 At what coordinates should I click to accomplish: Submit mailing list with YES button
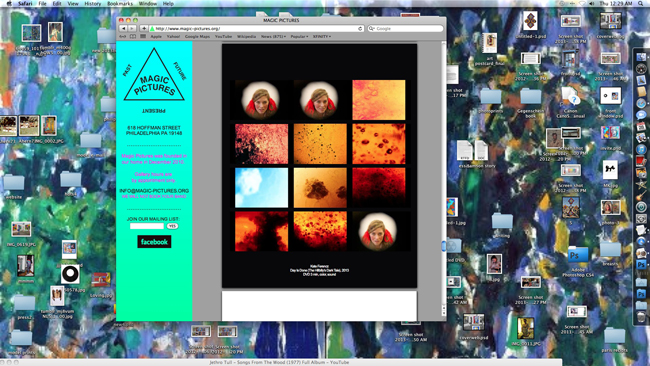point(172,226)
